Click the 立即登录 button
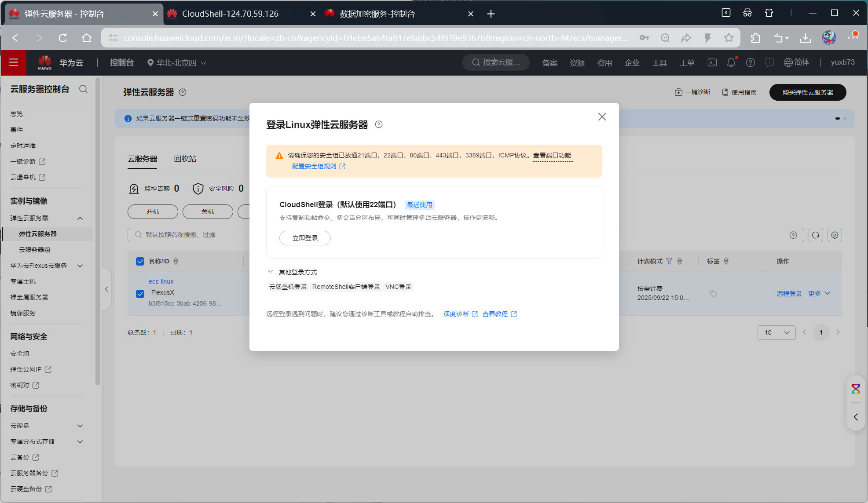 (x=305, y=238)
